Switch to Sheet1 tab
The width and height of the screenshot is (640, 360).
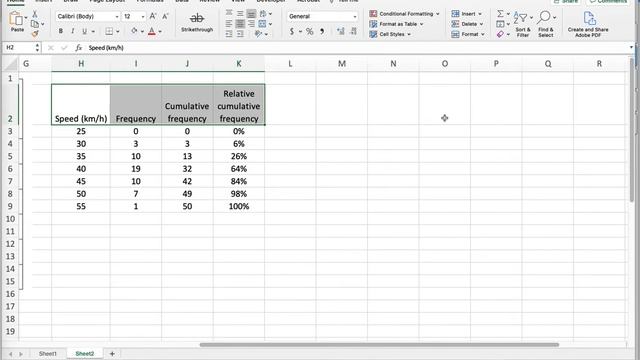click(48, 353)
